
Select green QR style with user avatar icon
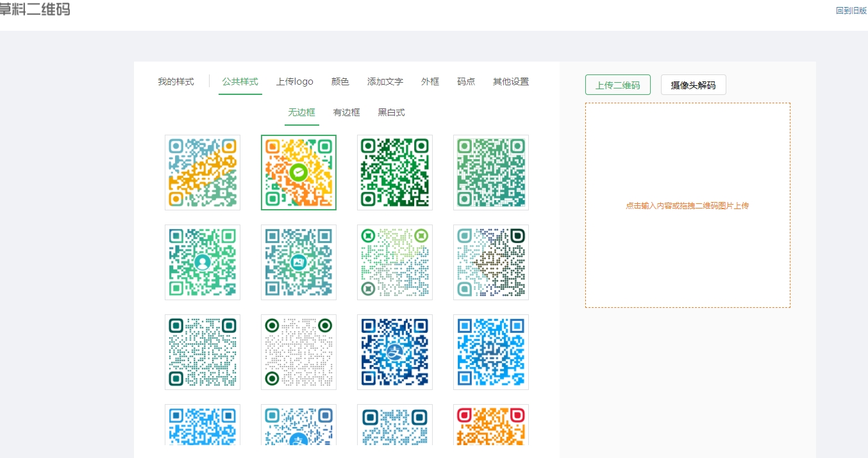(x=203, y=262)
